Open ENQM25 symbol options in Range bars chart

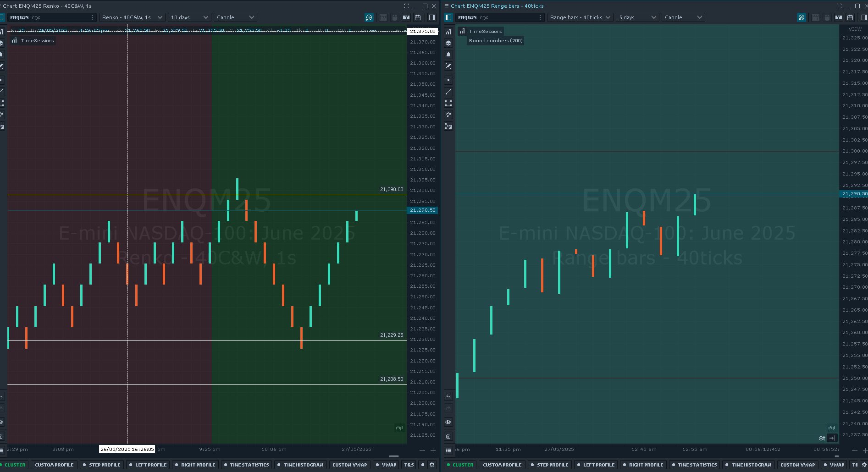pos(540,17)
